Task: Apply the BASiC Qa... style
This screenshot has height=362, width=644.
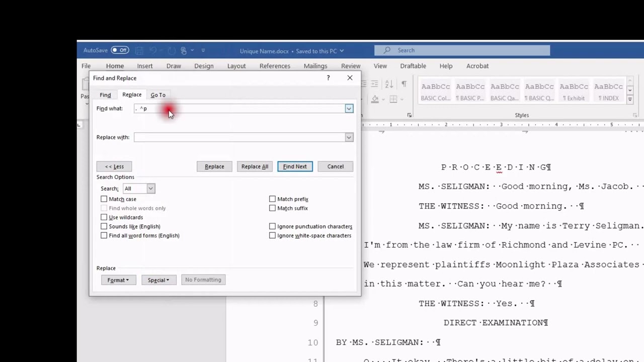Action: click(505, 91)
